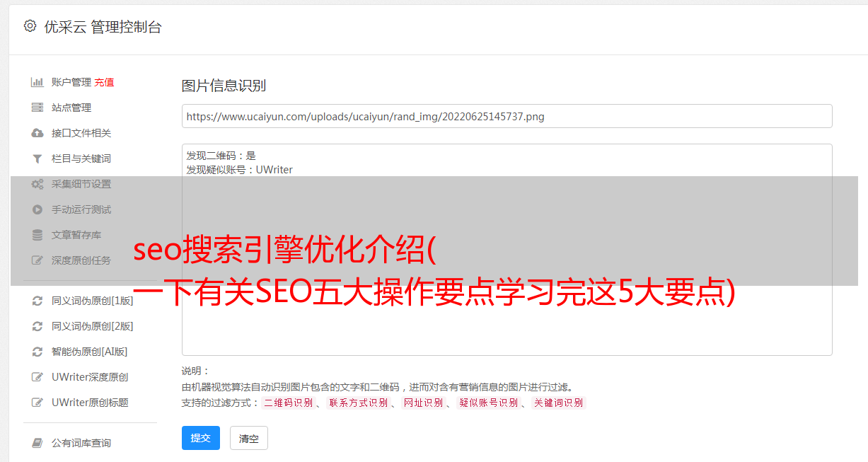This screenshot has height=462, width=868.
Task: Open 手动运行测试 menu item
Action: coord(81,209)
